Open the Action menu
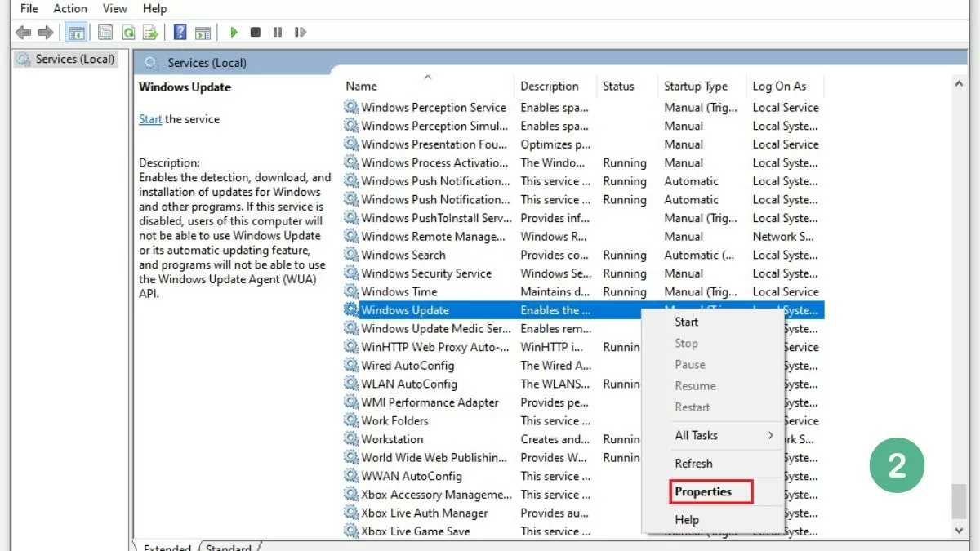The width and height of the screenshot is (980, 551). [69, 8]
